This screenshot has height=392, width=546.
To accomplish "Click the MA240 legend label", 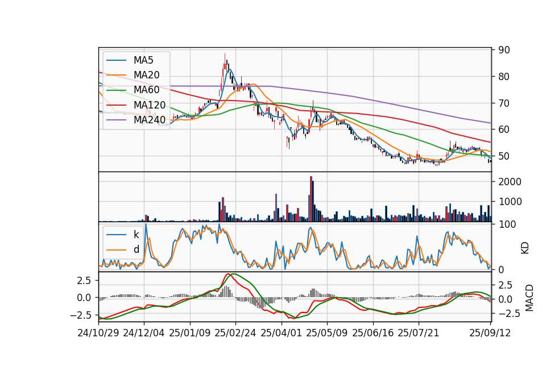I will [150, 120].
